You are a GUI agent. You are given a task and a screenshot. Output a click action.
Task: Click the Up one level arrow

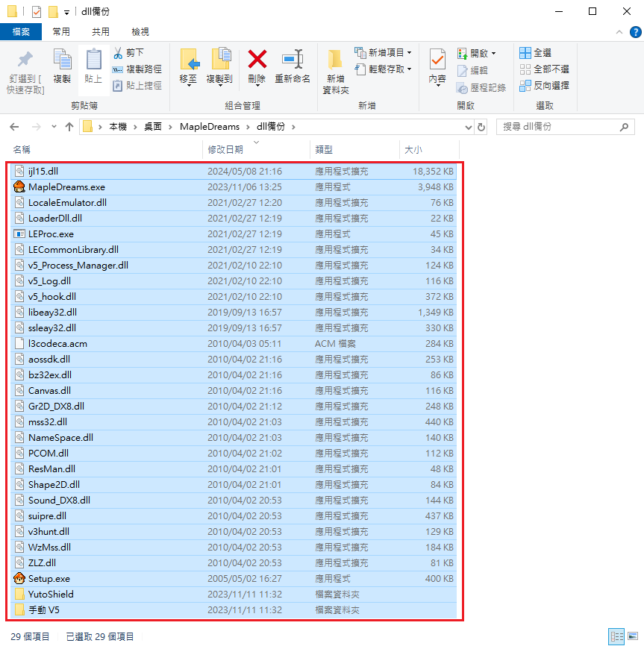coord(69,127)
